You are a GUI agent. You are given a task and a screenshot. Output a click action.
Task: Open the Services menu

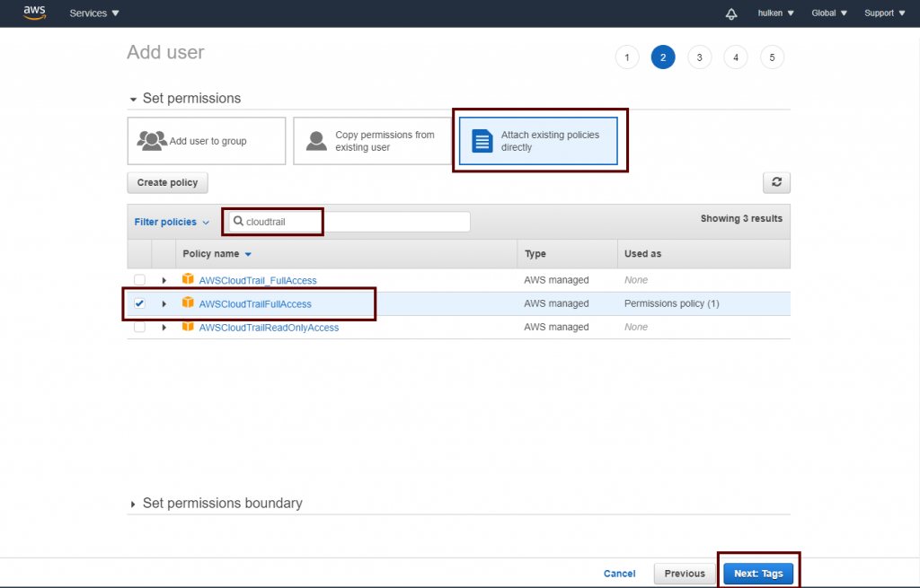94,13
